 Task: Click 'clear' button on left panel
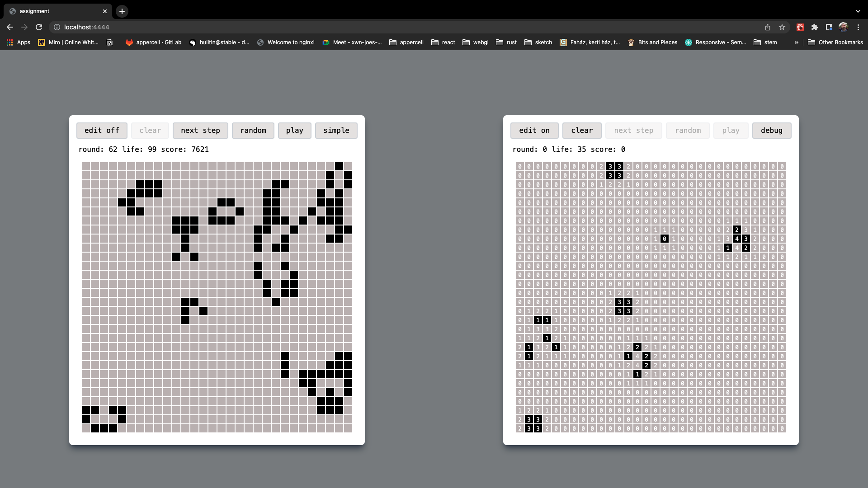point(150,130)
